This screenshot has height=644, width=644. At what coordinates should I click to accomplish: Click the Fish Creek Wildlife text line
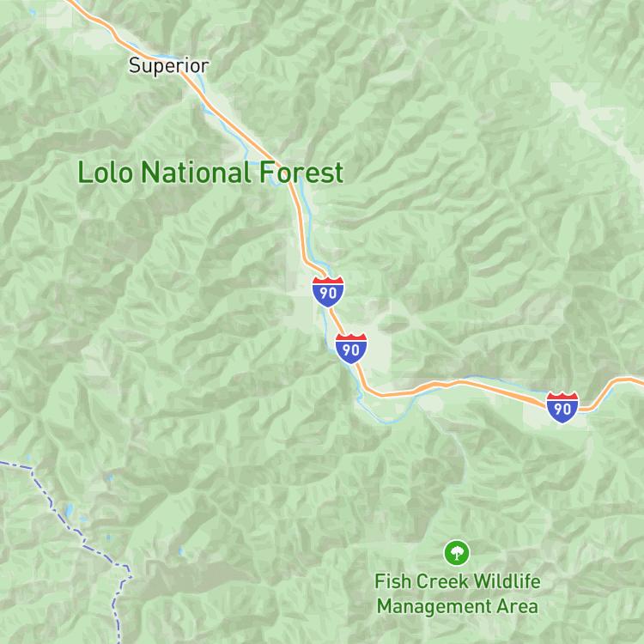[x=458, y=581]
